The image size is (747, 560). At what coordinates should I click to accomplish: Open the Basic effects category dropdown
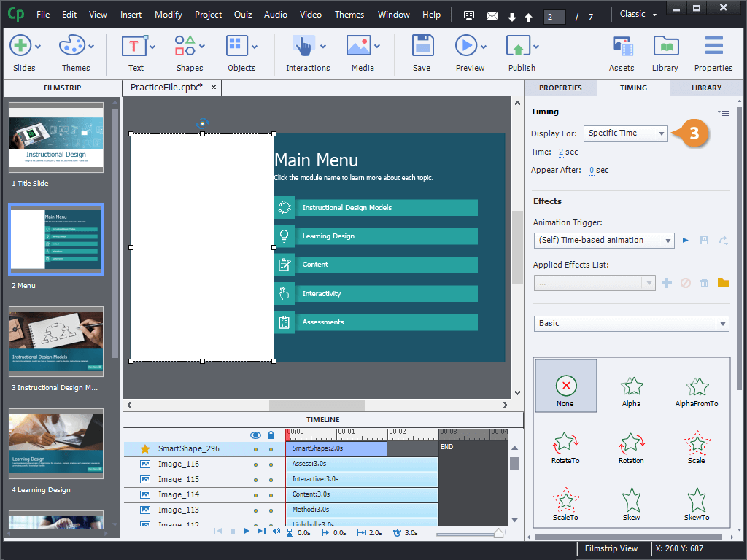click(631, 323)
